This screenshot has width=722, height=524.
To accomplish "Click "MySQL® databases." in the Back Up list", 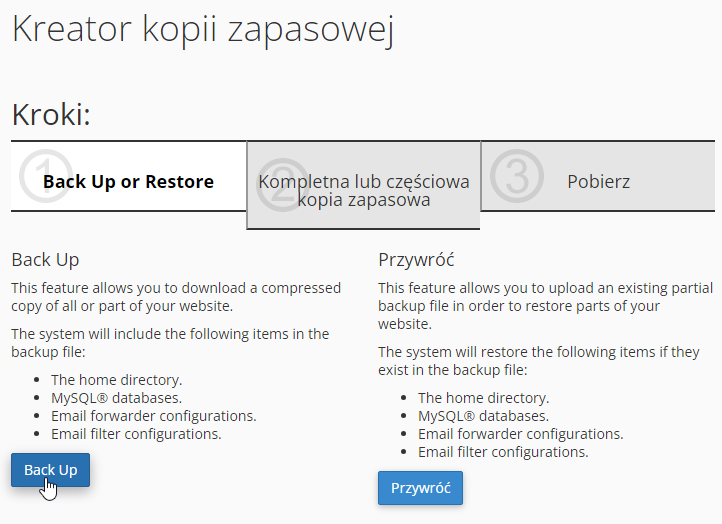I will pyautogui.click(x=116, y=398).
